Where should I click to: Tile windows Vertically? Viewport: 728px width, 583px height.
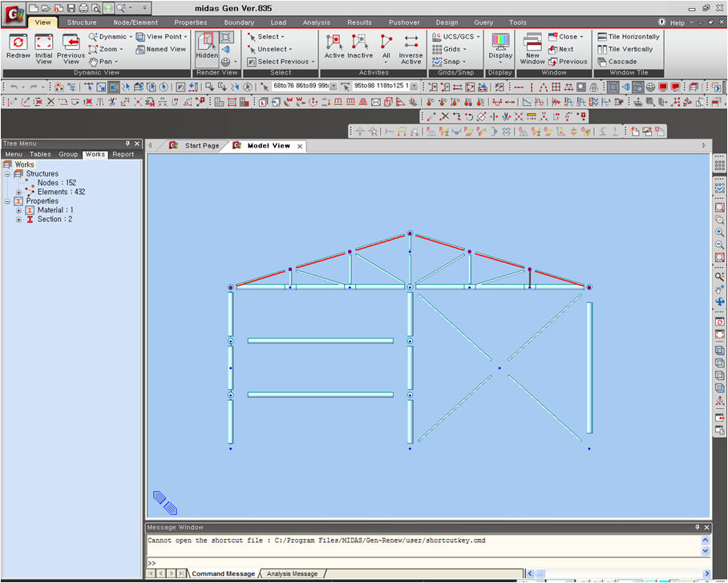(625, 49)
